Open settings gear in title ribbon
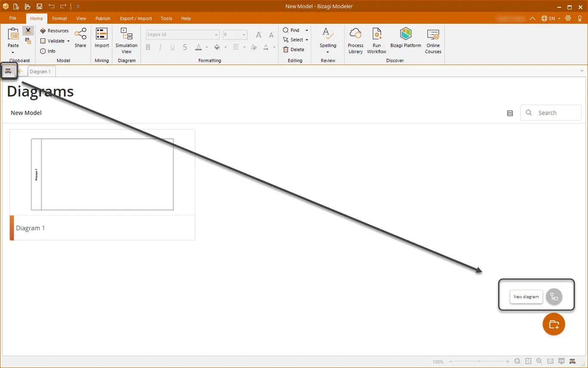588x368 pixels. pyautogui.click(x=568, y=18)
